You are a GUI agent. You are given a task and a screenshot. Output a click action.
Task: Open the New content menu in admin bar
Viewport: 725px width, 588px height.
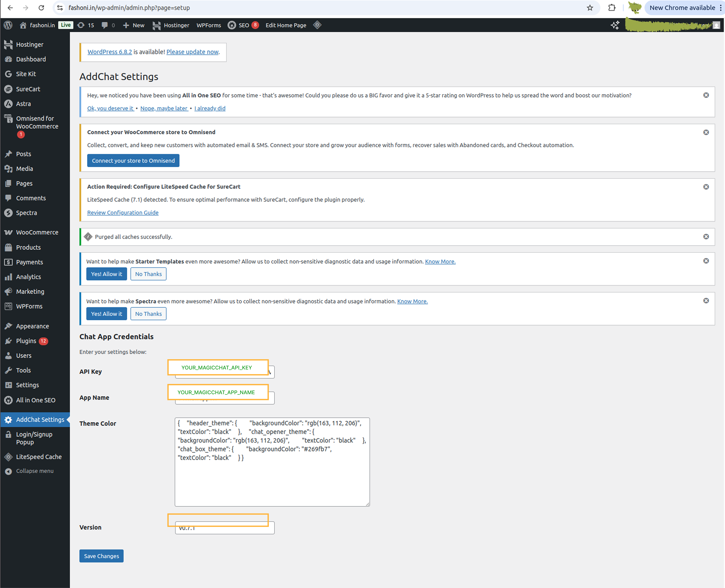[134, 25]
